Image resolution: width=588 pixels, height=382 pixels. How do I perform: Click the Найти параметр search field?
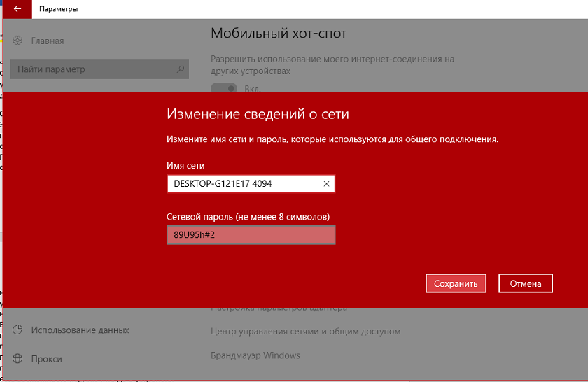(x=94, y=69)
